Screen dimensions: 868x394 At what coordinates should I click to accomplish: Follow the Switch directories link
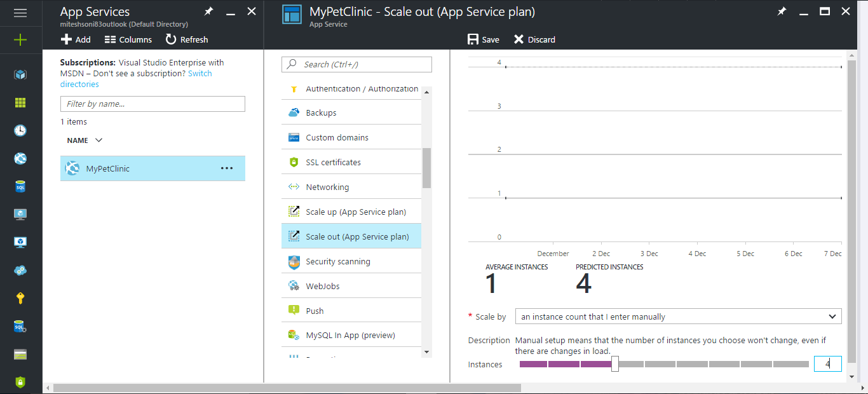pyautogui.click(x=136, y=79)
